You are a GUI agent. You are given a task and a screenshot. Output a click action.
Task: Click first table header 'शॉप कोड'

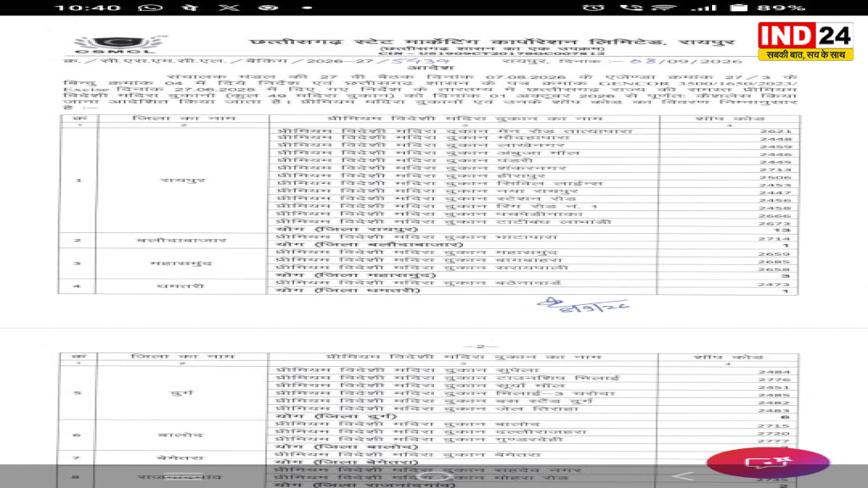tap(729, 119)
